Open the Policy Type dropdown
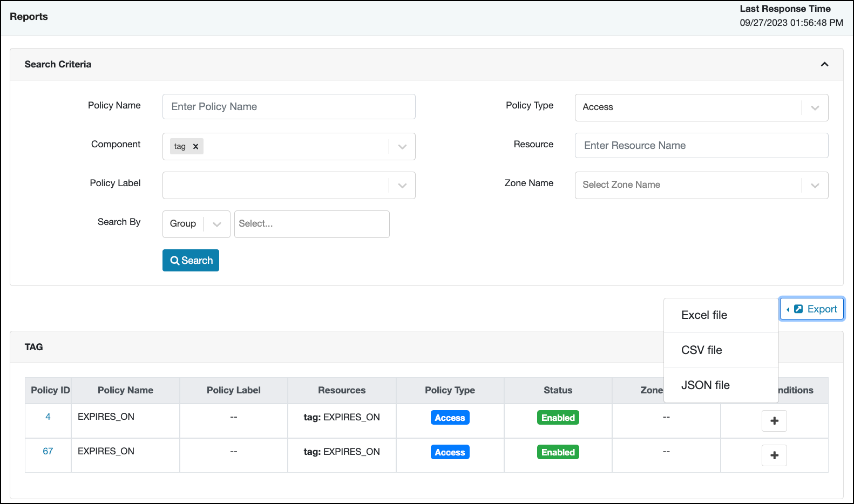Viewport: 854px width, 504px height. pyautogui.click(x=815, y=107)
